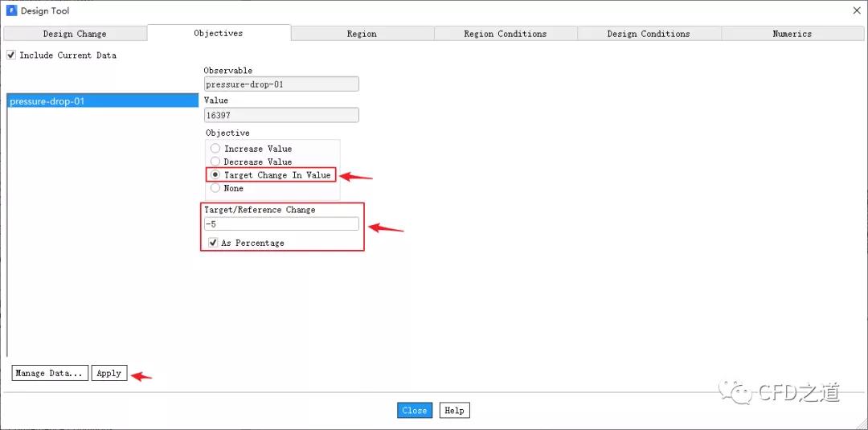Open the Manage Data dialog

click(50, 373)
